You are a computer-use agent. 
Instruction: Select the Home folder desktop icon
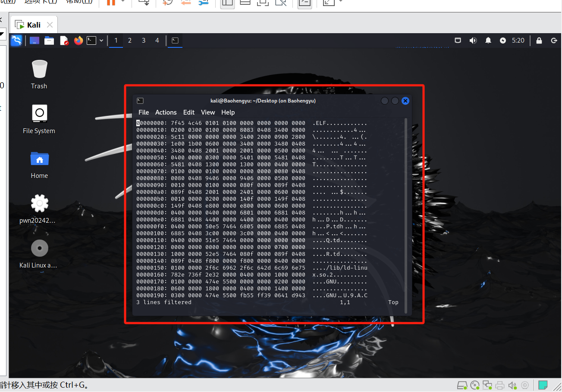39,164
